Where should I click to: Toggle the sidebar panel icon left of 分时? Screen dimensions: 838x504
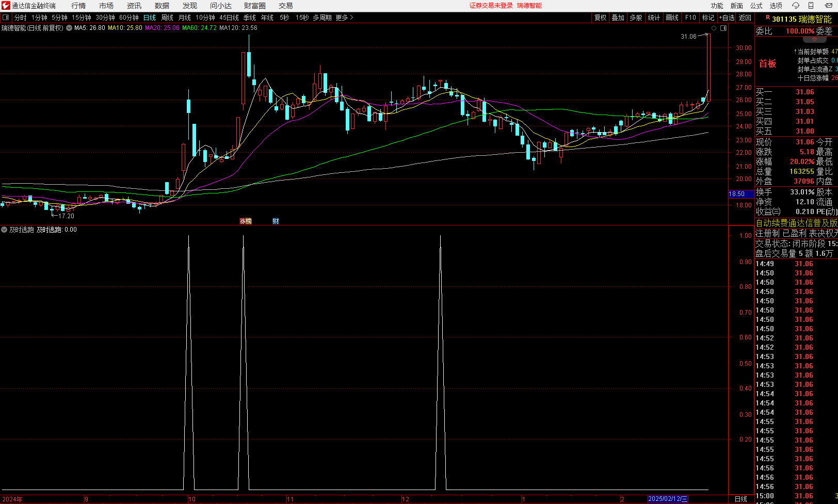6,18
